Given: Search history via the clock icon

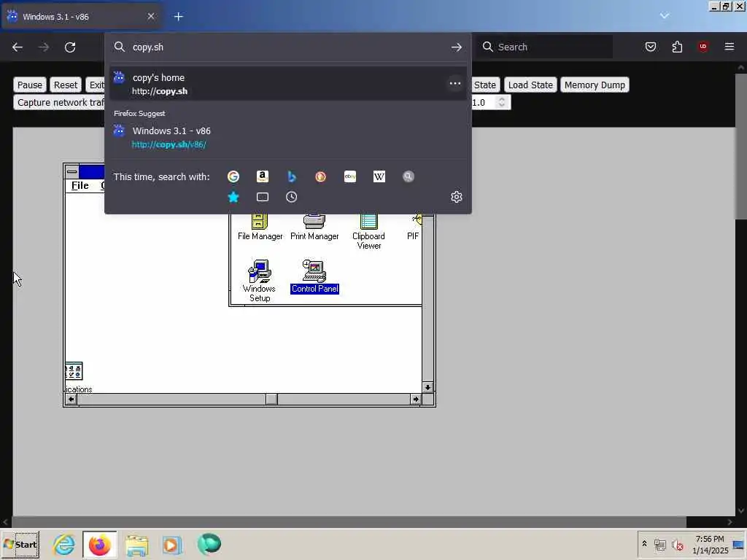Looking at the screenshot, I should [x=292, y=197].
